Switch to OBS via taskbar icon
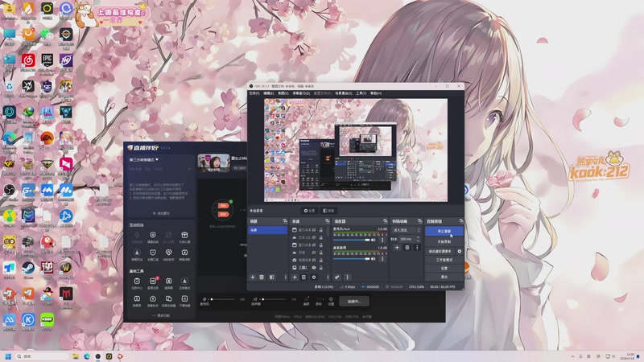The width and height of the screenshot is (644, 362). click(x=97, y=356)
